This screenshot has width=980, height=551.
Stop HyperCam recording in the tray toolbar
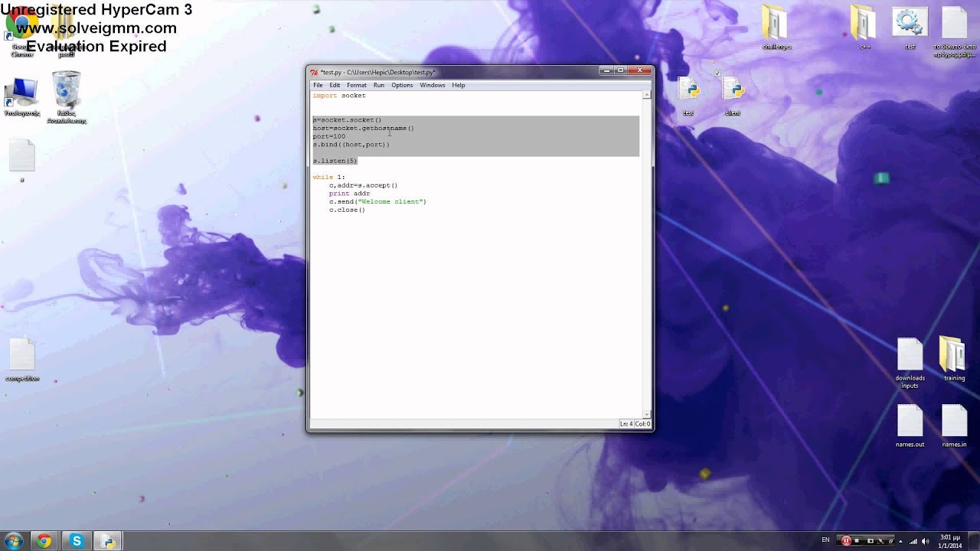tap(857, 540)
